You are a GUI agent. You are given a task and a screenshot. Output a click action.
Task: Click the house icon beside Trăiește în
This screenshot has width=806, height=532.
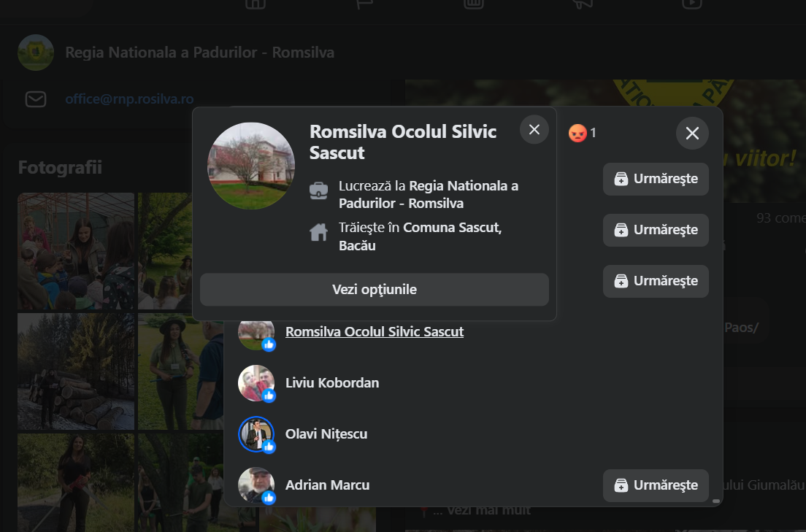click(319, 233)
